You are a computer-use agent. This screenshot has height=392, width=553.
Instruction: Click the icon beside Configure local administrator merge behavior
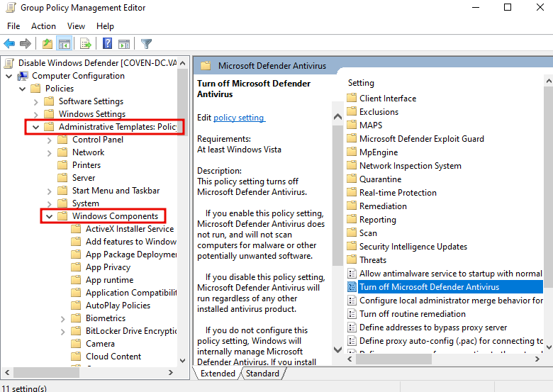[x=352, y=301]
